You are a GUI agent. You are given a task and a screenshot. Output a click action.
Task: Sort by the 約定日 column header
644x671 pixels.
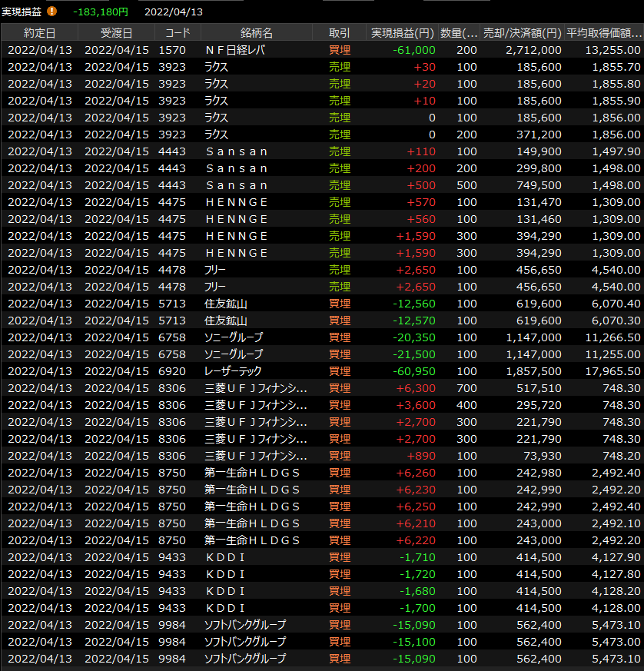[x=39, y=33]
